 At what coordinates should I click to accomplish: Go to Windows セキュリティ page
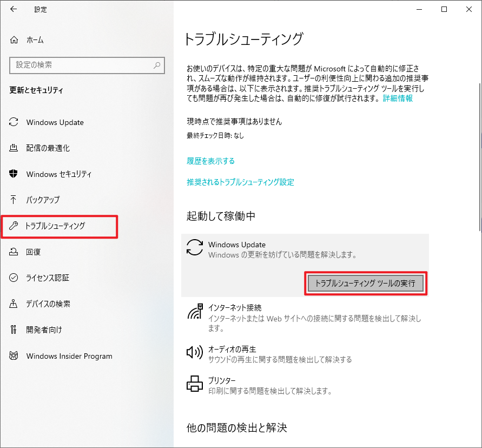(x=59, y=174)
